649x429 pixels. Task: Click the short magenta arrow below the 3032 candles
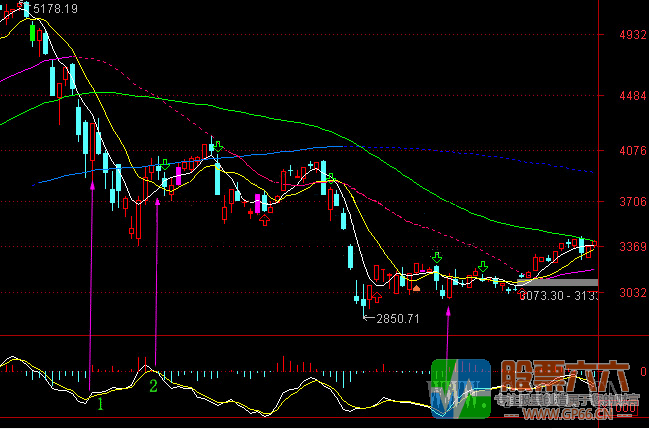pyautogui.click(x=448, y=312)
